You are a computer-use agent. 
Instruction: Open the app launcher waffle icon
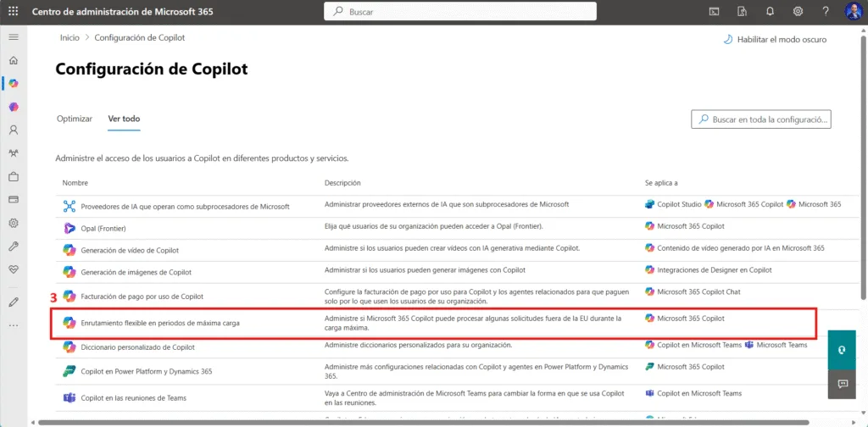point(14,11)
